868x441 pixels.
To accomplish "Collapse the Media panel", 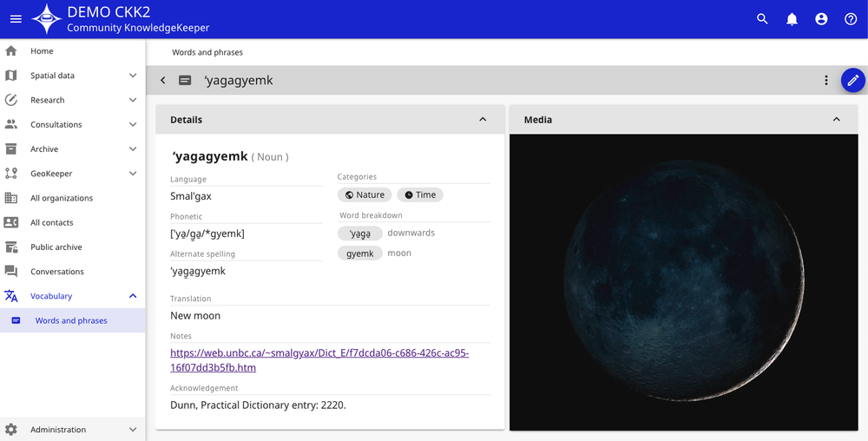I will (x=837, y=120).
